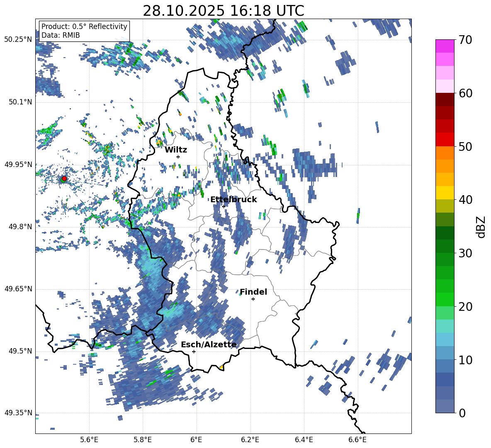Screen dimensions: 491x448
Task: Click the Wiltz station cross marker
Action: [x=178, y=157]
